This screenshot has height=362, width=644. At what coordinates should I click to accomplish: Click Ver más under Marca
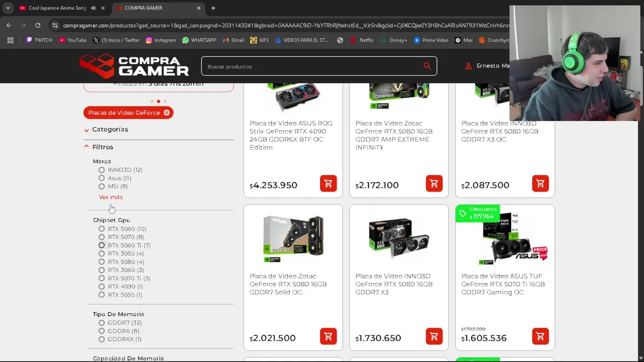111,197
